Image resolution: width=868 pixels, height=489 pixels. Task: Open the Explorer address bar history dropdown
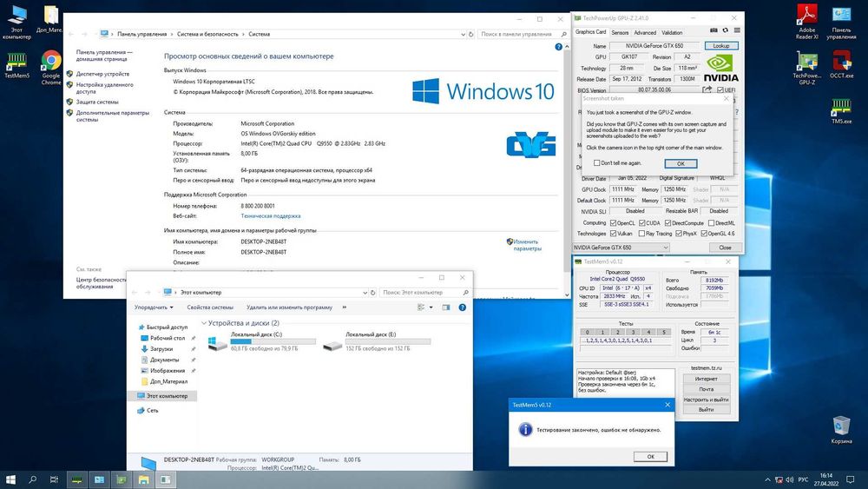coord(365,293)
